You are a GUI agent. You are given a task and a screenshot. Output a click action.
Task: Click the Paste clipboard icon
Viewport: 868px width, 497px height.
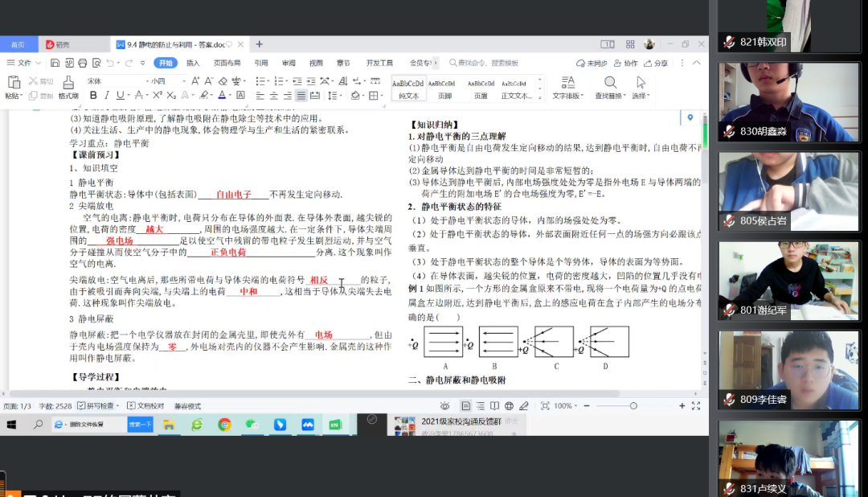[x=14, y=83]
